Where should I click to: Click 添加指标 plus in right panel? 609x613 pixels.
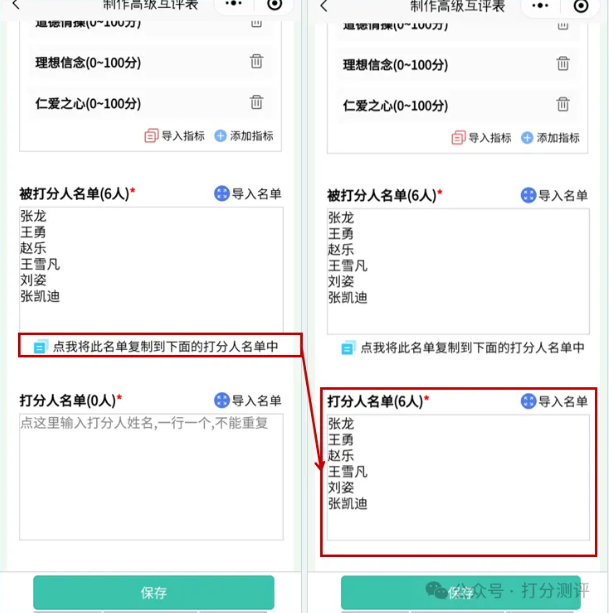pyautogui.click(x=527, y=138)
